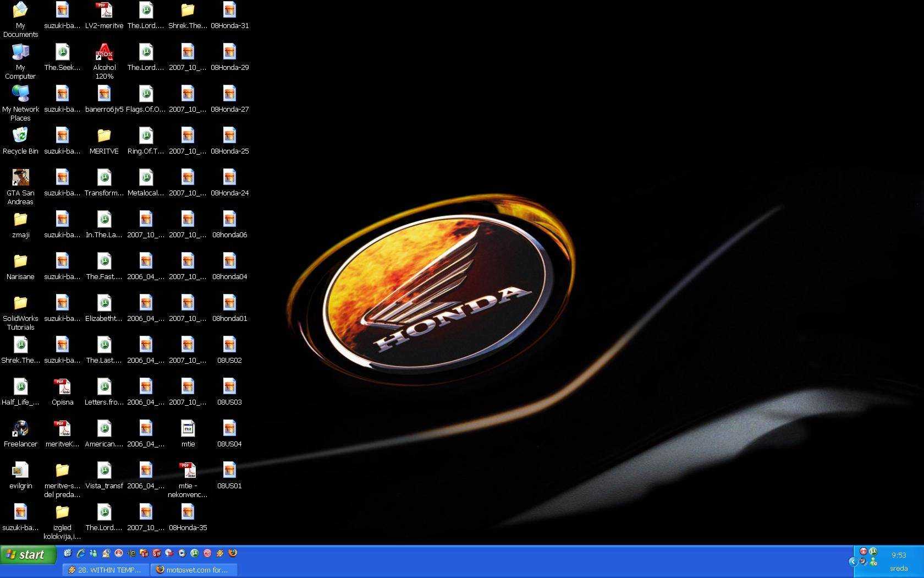Switch to Firefox 'motosvet.com for...' taskbar button

coord(194,570)
